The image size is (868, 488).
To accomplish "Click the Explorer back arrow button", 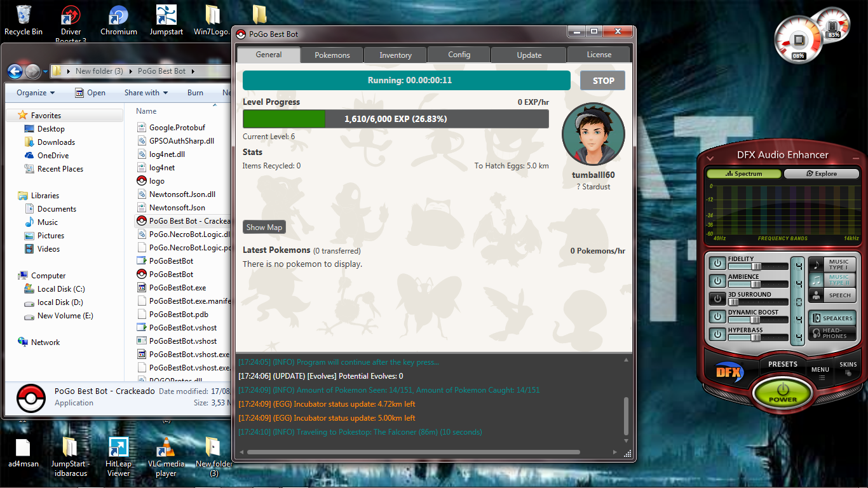I will point(15,71).
